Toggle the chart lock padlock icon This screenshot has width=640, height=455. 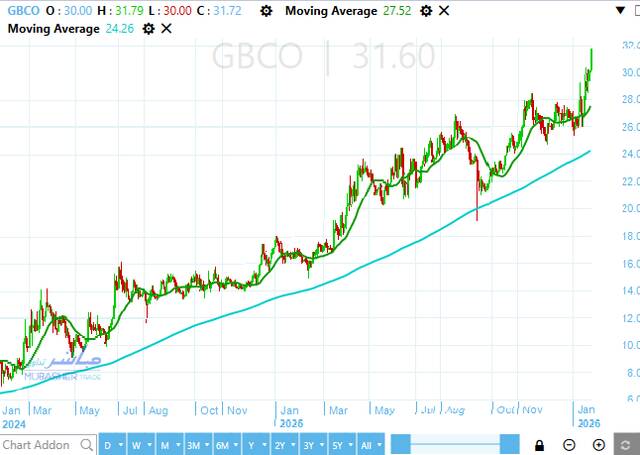tap(539, 444)
